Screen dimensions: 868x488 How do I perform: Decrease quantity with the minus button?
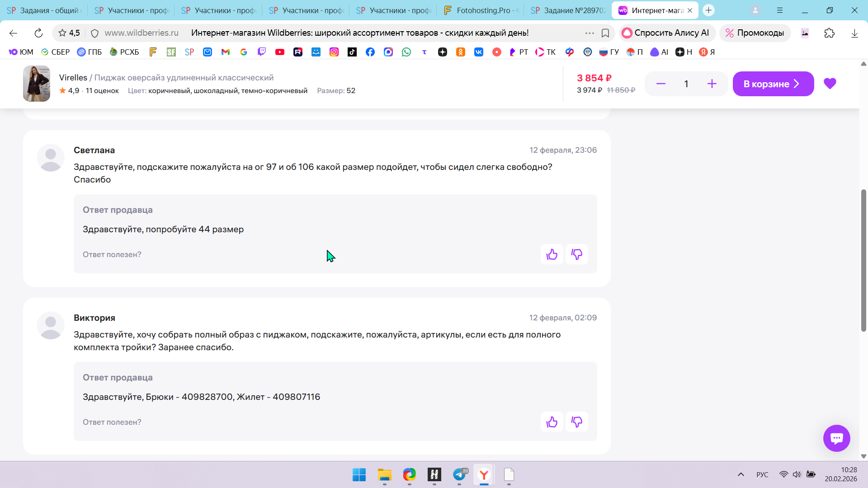[660, 84]
